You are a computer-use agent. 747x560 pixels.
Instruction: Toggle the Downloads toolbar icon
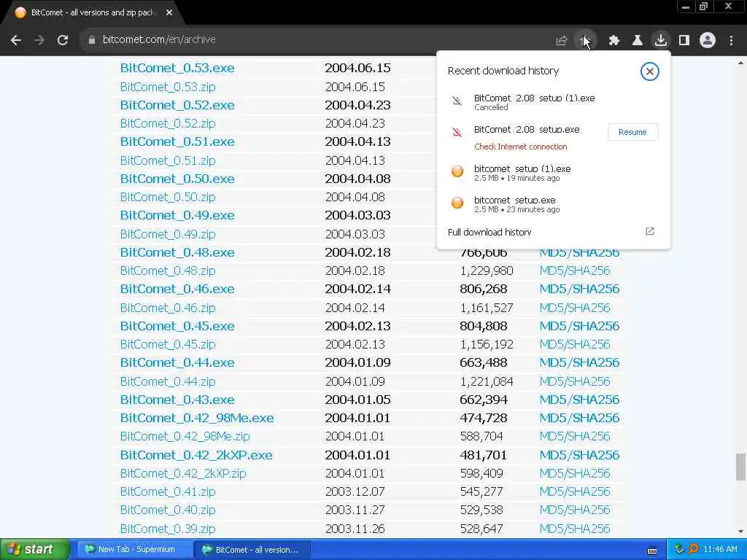click(x=661, y=40)
